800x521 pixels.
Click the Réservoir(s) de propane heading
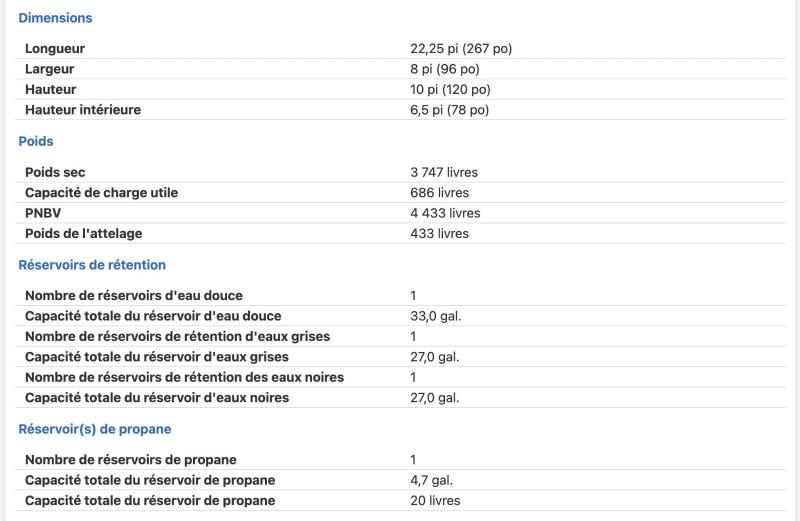[x=95, y=429]
